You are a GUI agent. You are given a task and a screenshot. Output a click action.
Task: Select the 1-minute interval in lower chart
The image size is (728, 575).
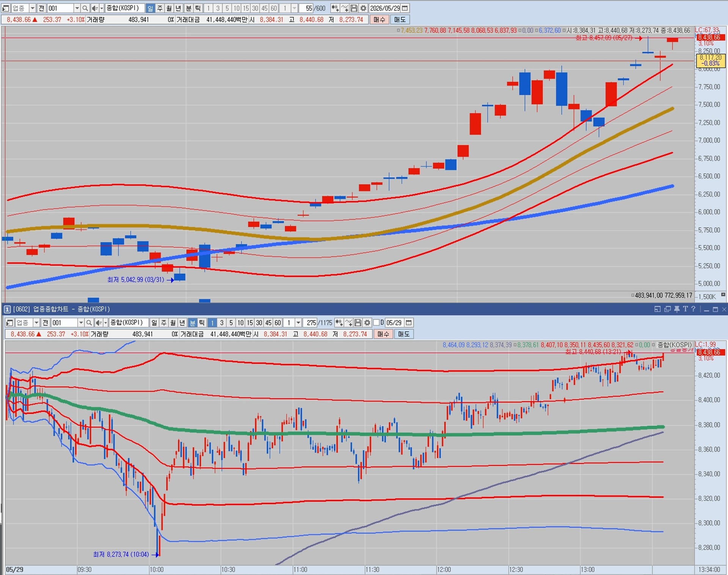click(212, 323)
